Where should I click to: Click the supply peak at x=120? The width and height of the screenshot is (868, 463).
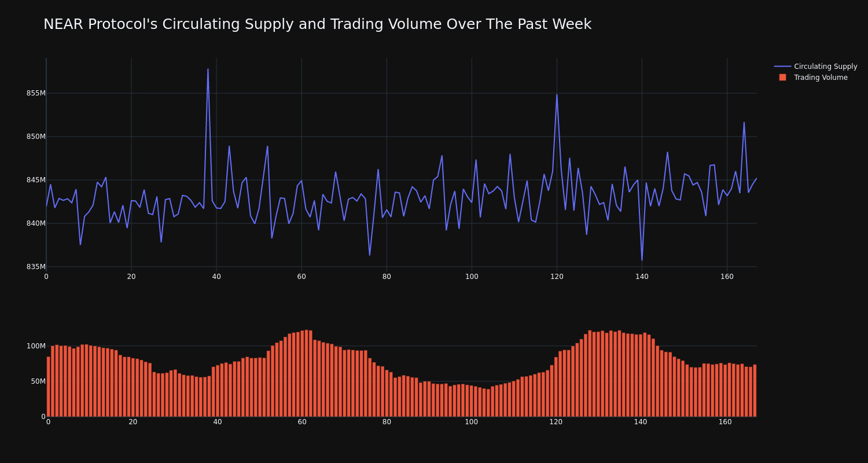(x=557, y=94)
